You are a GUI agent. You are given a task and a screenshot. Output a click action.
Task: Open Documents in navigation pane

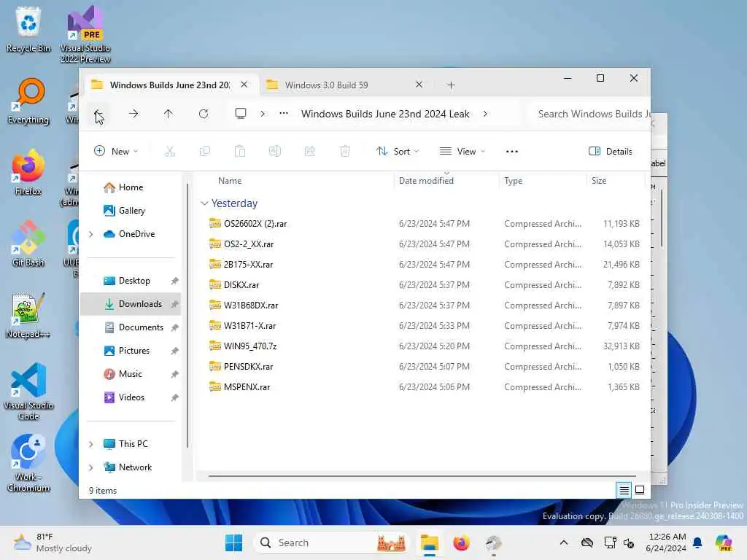coord(130,327)
